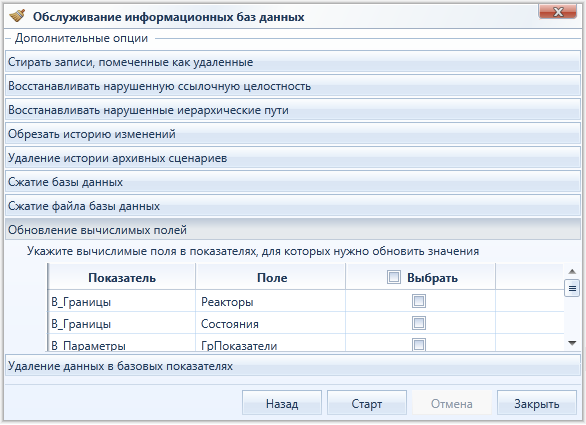
Task: Close the database maintenance dialog
Action: [x=557, y=12]
